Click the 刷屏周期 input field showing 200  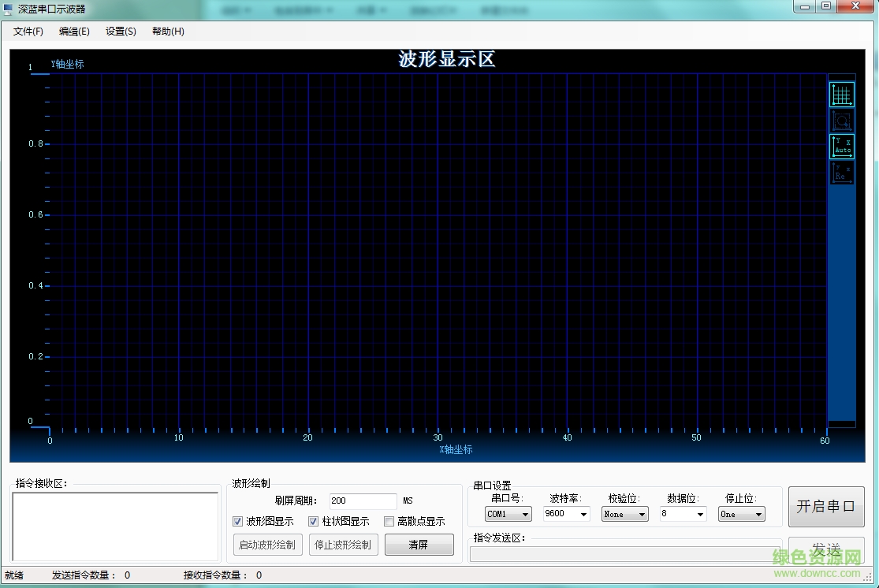[x=363, y=501]
